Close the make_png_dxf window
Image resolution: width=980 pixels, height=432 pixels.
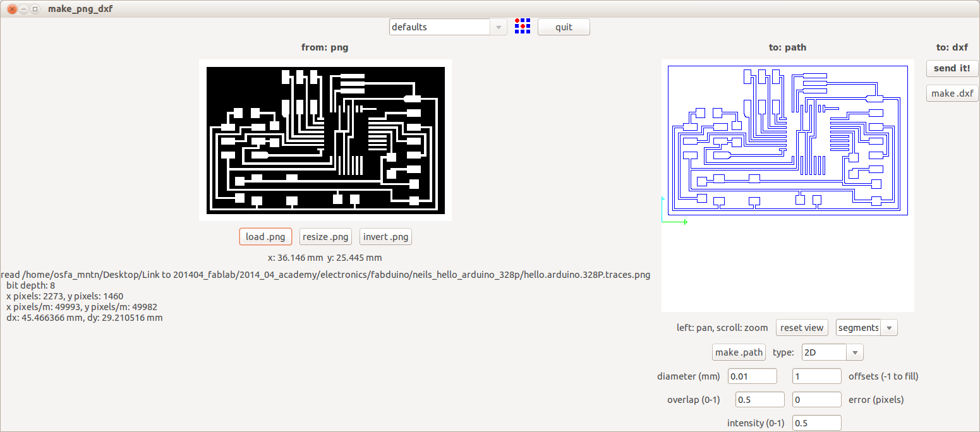[12, 9]
